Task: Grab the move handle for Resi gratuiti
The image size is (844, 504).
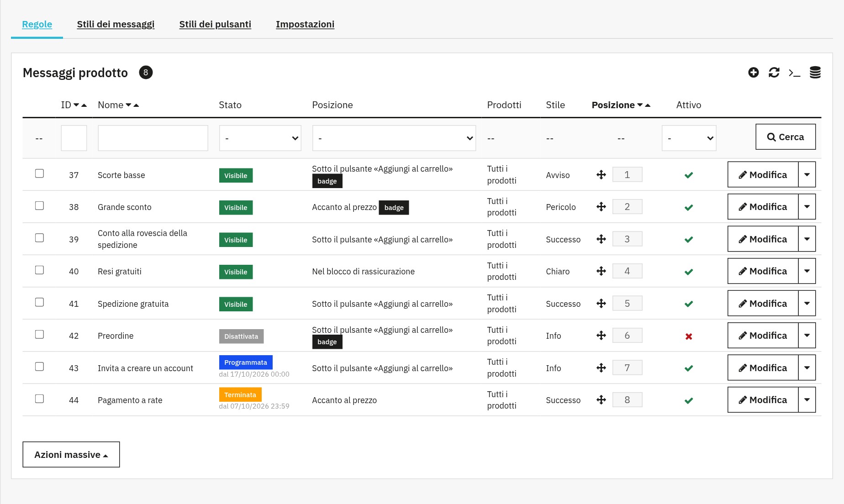Action: pyautogui.click(x=601, y=271)
